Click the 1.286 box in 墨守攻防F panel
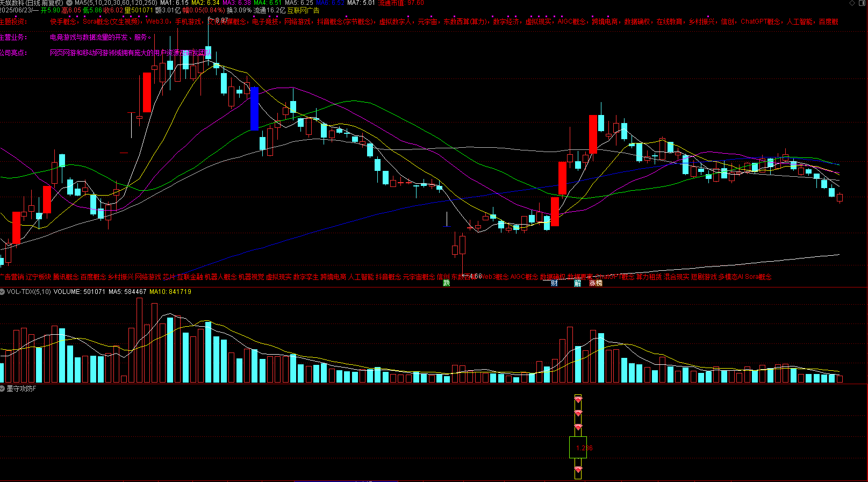This screenshot has width=868, height=482. pyautogui.click(x=578, y=448)
